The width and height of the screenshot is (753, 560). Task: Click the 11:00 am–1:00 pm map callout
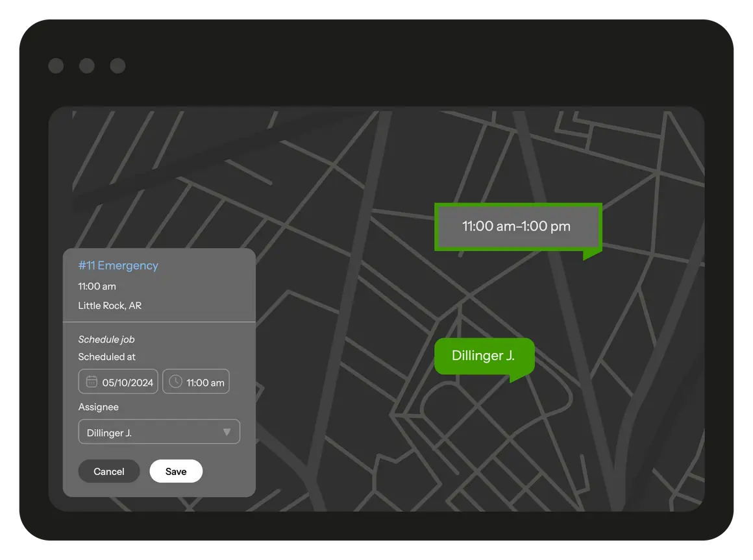pyautogui.click(x=517, y=226)
